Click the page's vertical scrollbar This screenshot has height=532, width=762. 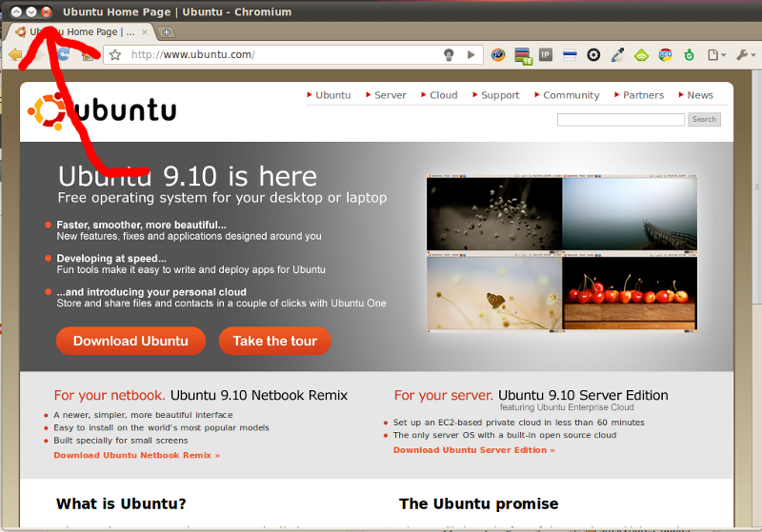756,187
